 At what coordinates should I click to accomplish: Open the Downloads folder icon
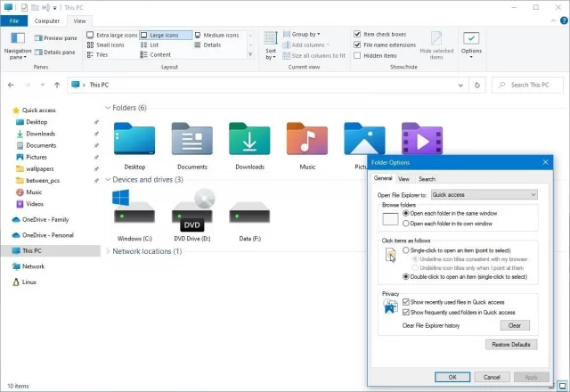(x=249, y=139)
